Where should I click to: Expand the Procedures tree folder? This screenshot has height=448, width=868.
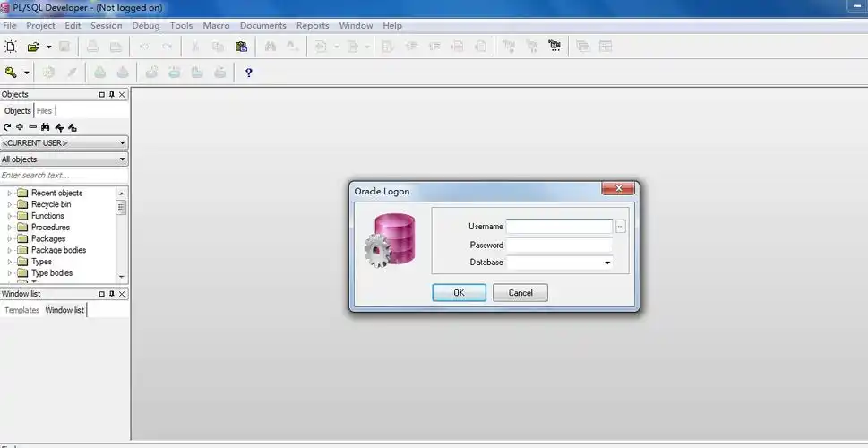(x=11, y=228)
